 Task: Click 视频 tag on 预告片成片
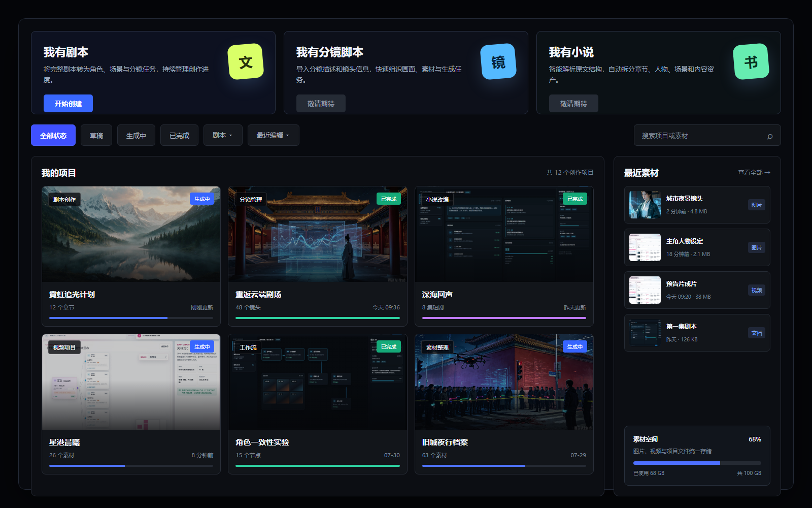(757, 290)
